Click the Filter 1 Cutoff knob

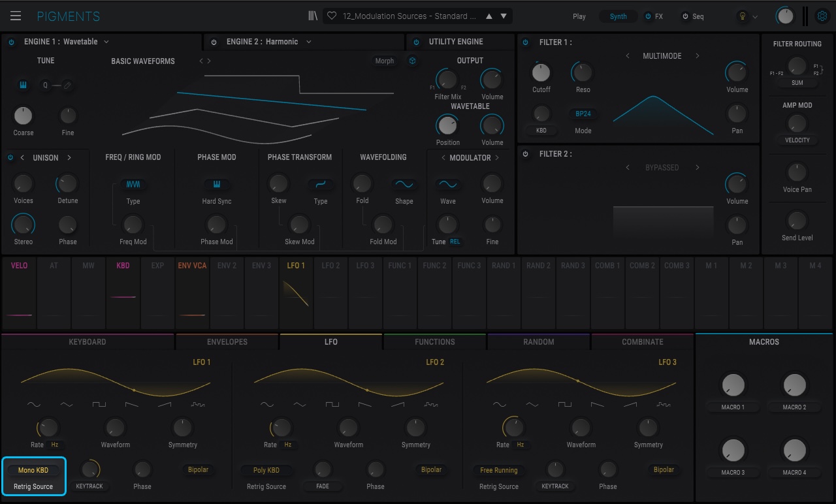pyautogui.click(x=541, y=72)
